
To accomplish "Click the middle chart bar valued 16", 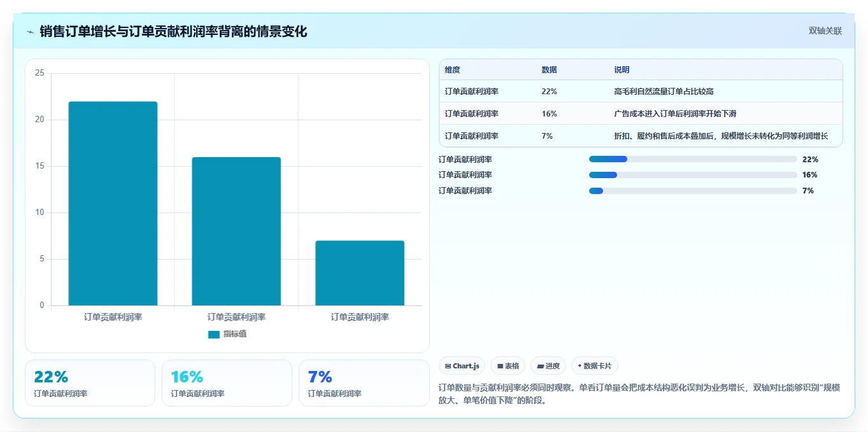I will (236, 232).
